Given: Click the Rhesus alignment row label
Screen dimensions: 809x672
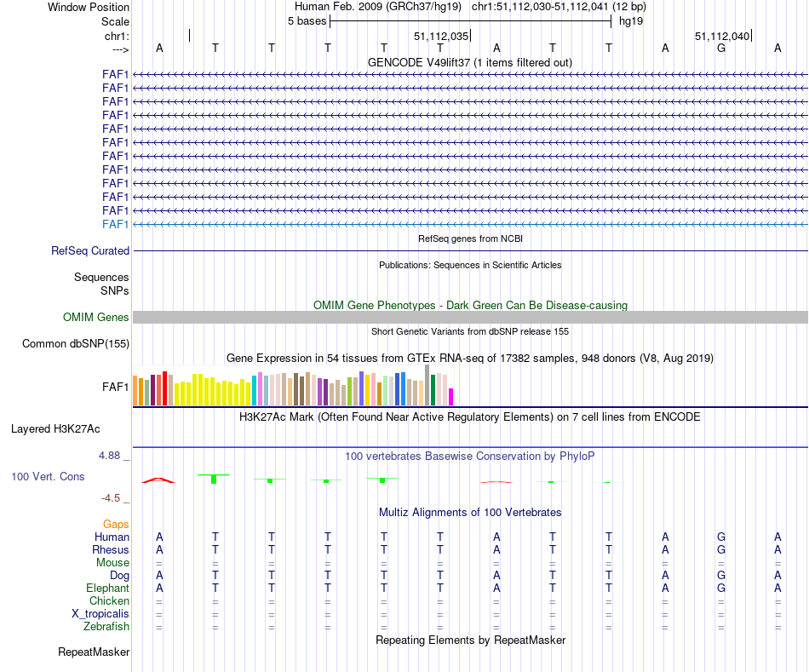Looking at the screenshot, I should click(x=111, y=549).
